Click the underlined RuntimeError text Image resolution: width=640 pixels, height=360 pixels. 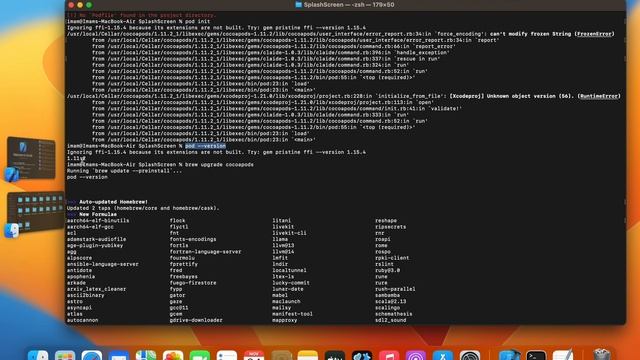[599, 96]
